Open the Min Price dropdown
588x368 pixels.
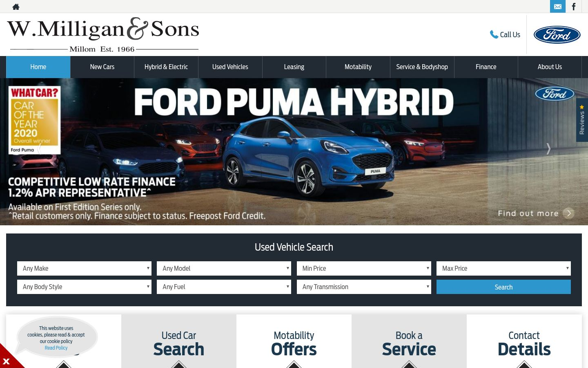[364, 269]
